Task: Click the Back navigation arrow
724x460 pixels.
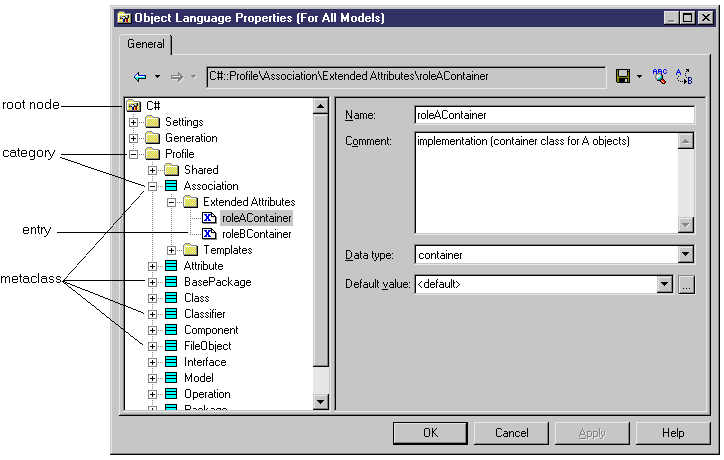Action: [x=140, y=77]
